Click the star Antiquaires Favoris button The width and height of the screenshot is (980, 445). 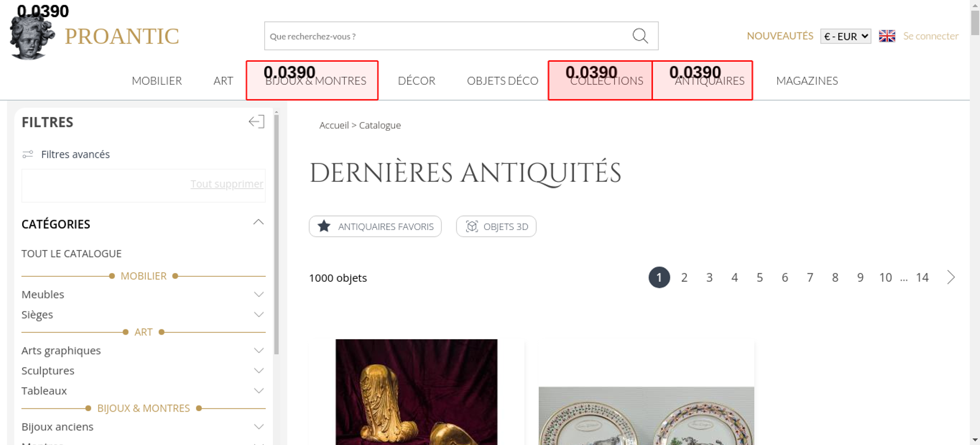pos(375,226)
